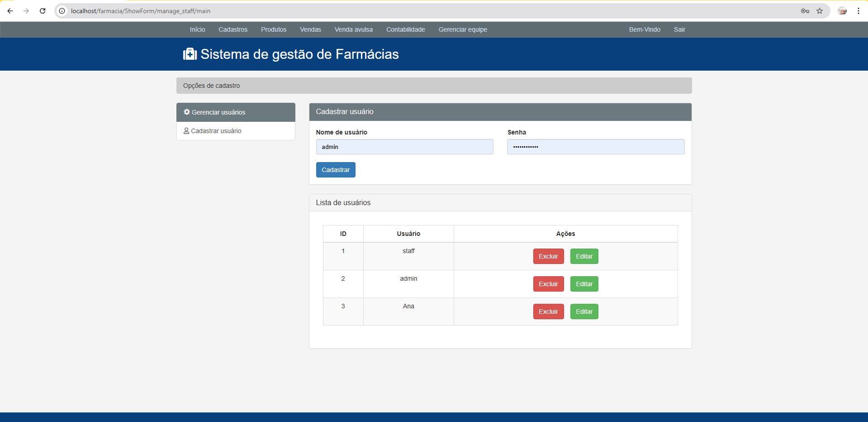Click the user icon next to Cadastrar usuário

[x=186, y=131]
